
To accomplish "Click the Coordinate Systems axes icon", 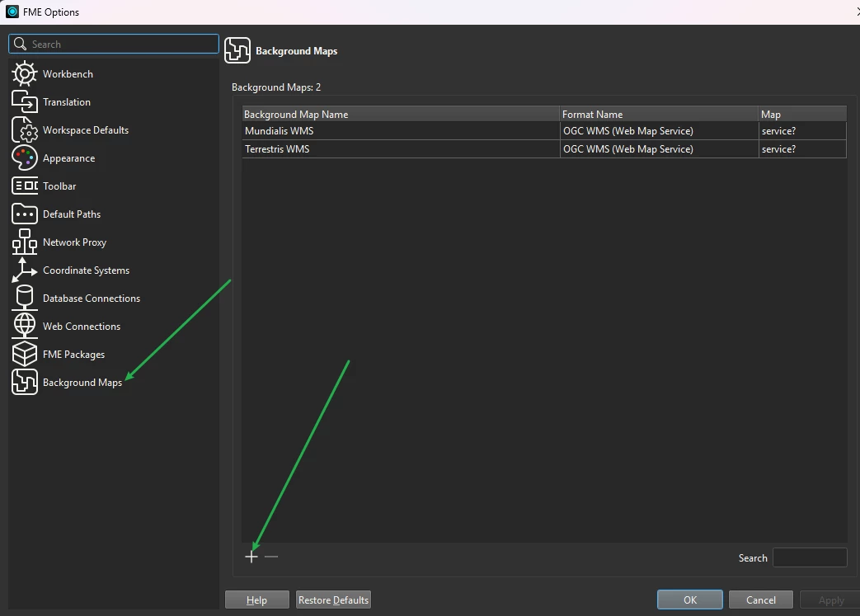I will [x=25, y=270].
